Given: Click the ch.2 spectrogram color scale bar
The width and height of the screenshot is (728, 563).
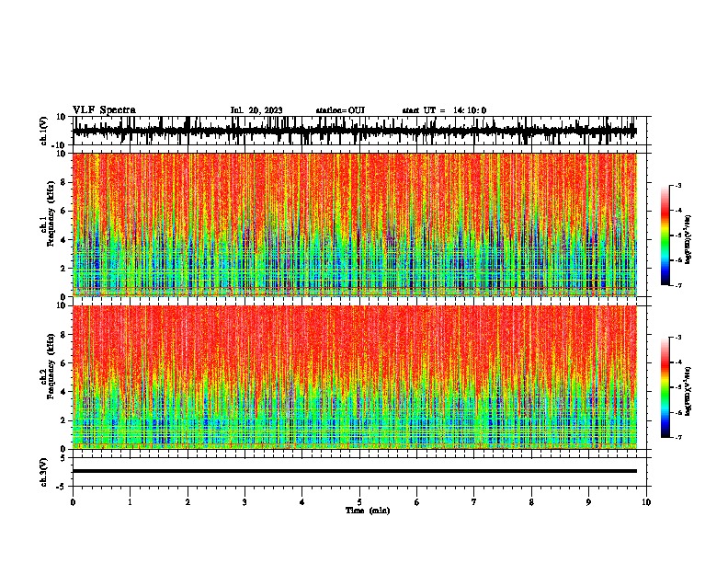Looking at the screenshot, I should 665,387.
